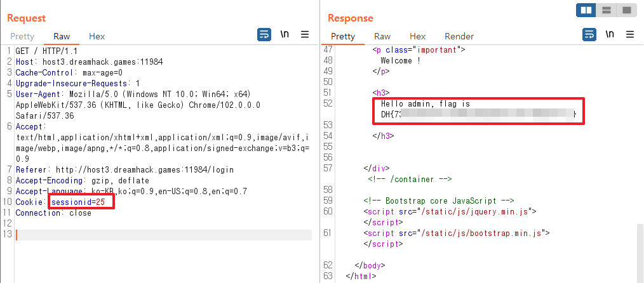Click the 'Bootstrap core JavaScript' comment
644x283 pixels.
tap(439, 201)
